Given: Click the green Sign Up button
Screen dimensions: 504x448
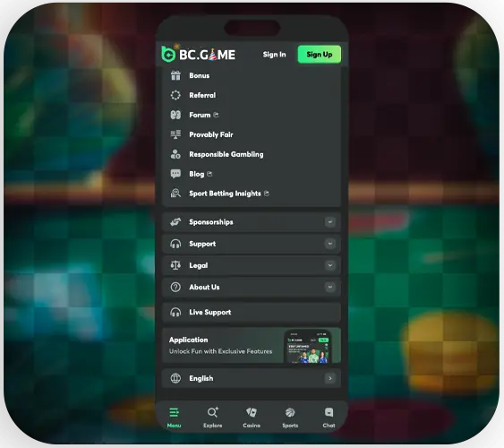Looking at the screenshot, I should (320, 54).
